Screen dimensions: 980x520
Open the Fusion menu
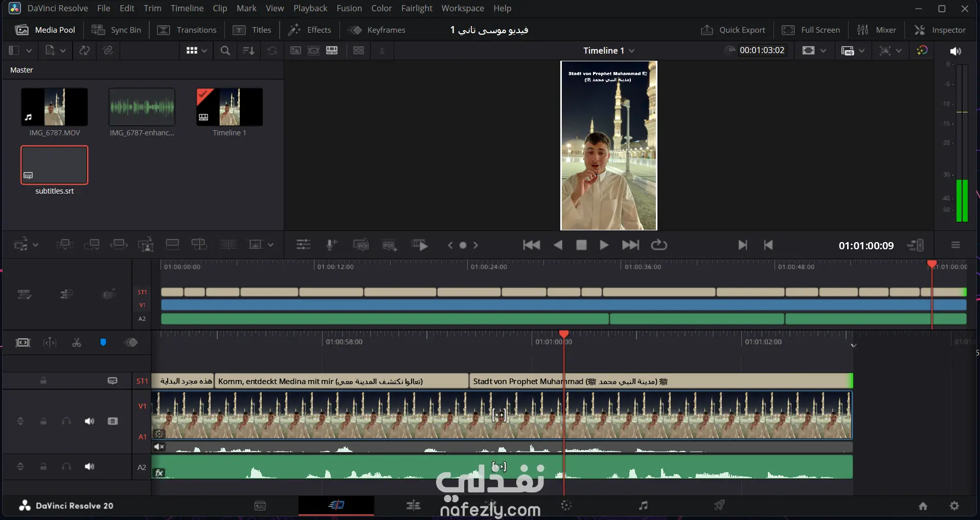click(x=349, y=8)
